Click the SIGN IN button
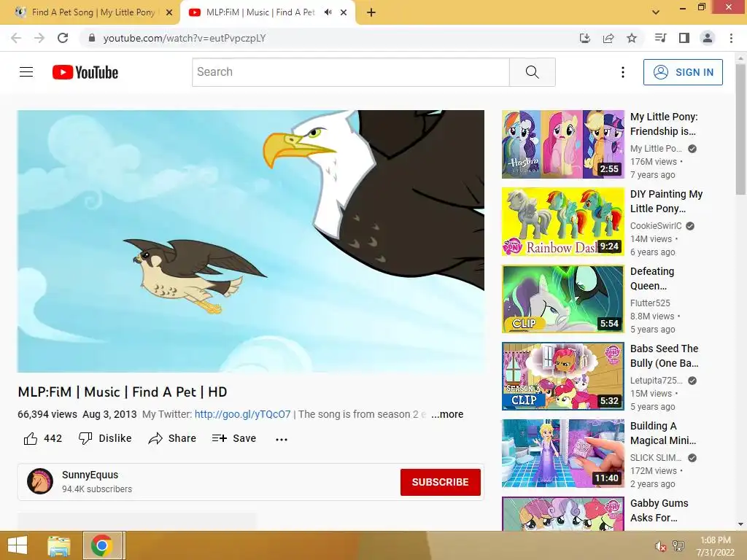This screenshot has width=747, height=560. tap(683, 72)
